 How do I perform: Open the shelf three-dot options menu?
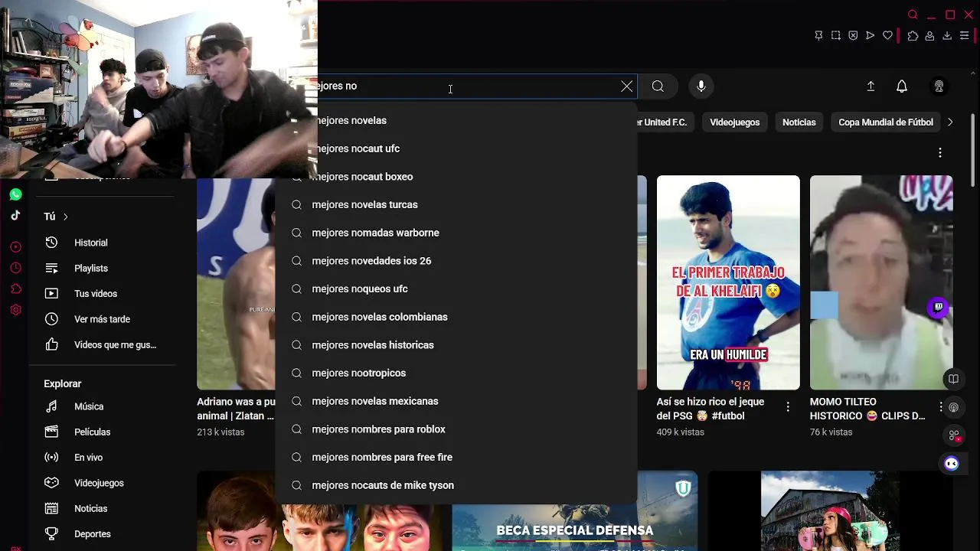pos(940,153)
